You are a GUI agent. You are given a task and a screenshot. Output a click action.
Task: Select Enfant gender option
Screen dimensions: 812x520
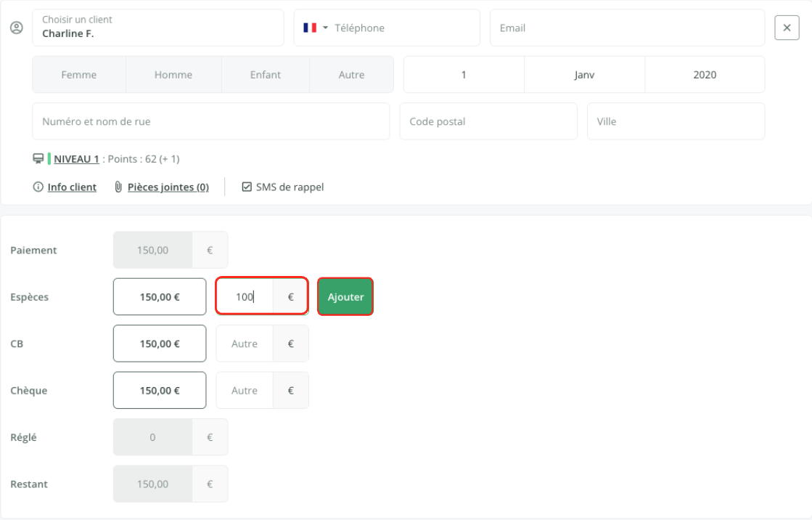(x=265, y=75)
